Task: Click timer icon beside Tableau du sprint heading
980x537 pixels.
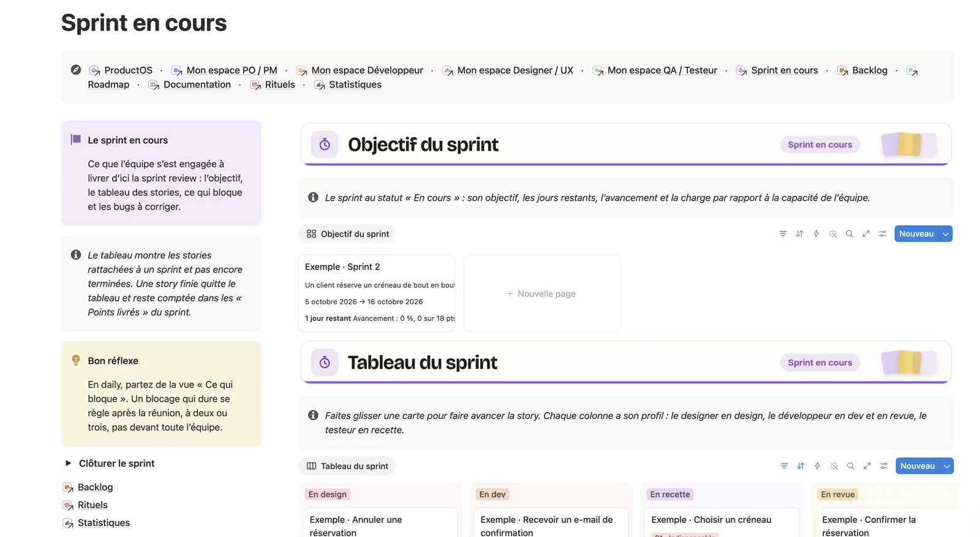Action: pos(325,362)
